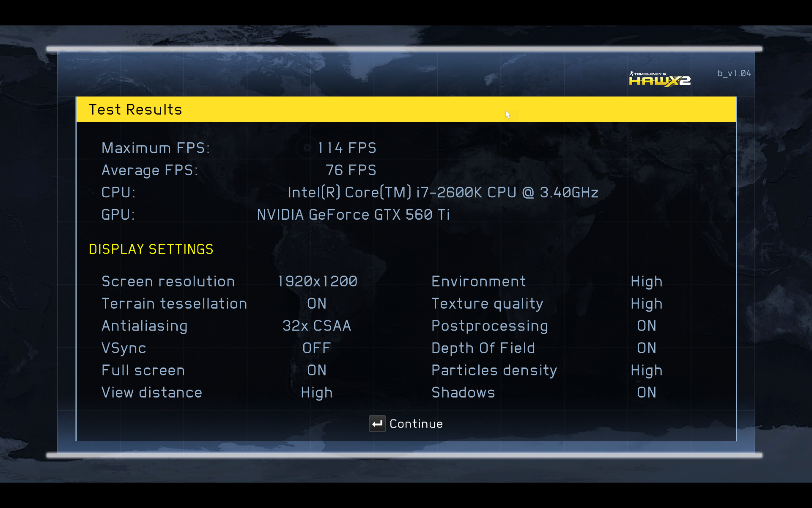Click the 'Terrain tessellation' label
Image resolution: width=812 pixels, height=508 pixels.
(x=174, y=304)
